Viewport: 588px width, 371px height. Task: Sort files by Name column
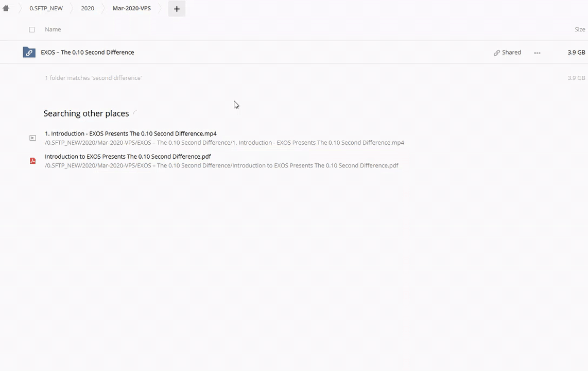(53, 29)
